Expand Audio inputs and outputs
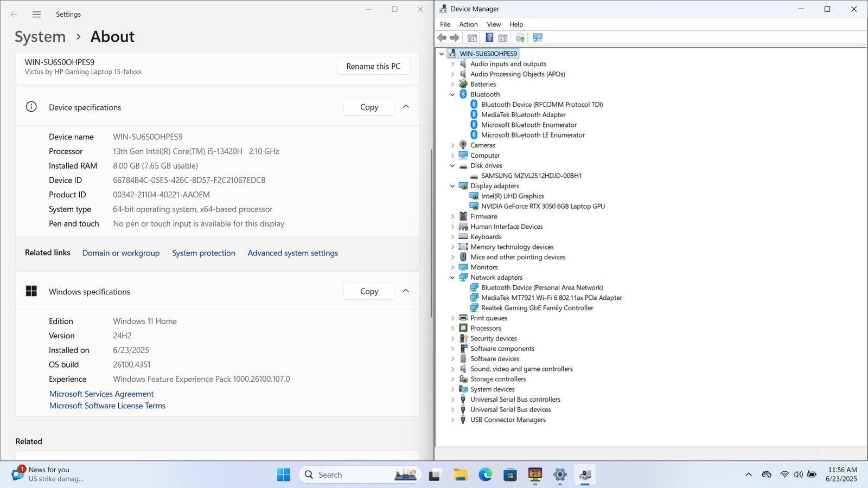868x488 pixels. [x=452, y=64]
